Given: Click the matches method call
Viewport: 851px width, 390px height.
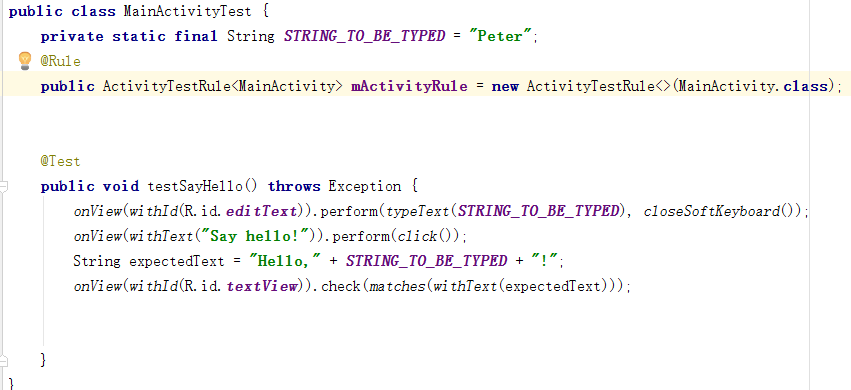Looking at the screenshot, I should coord(397,286).
